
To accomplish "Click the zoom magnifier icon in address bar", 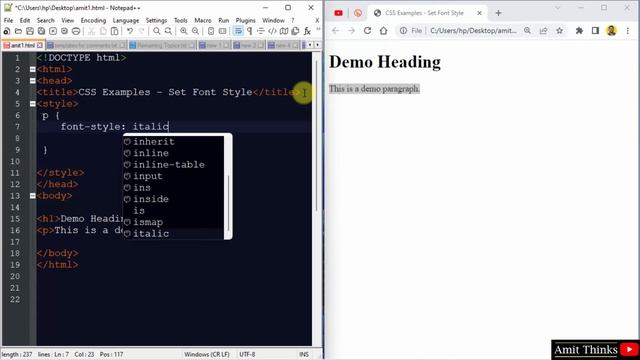I will (527, 31).
